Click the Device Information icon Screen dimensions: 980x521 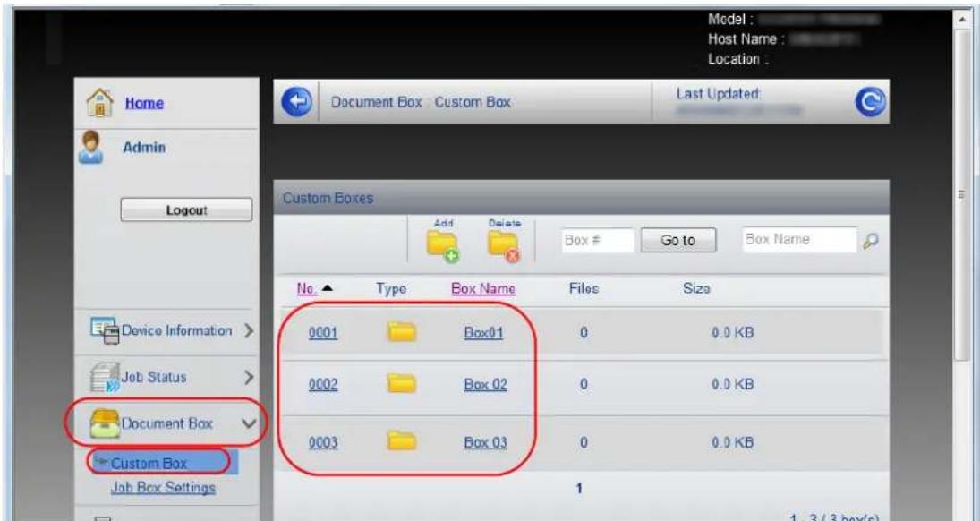[x=105, y=330]
